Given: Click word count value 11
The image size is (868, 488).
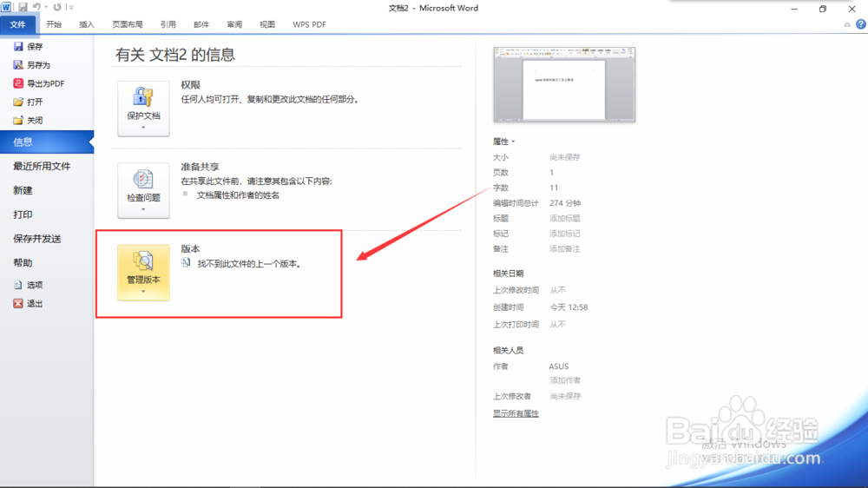Looking at the screenshot, I should pyautogui.click(x=554, y=188).
